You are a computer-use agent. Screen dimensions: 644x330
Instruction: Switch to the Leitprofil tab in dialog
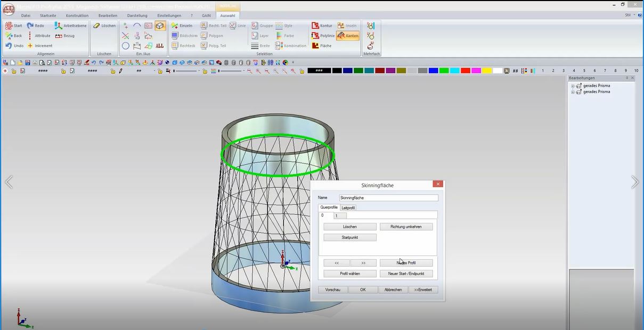(348, 208)
